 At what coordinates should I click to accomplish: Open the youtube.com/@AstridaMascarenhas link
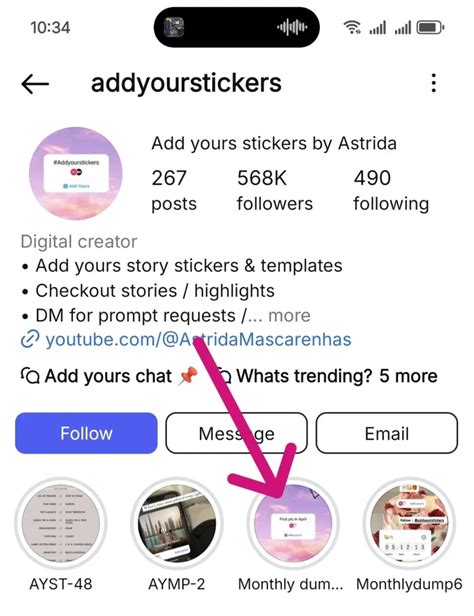(x=198, y=339)
